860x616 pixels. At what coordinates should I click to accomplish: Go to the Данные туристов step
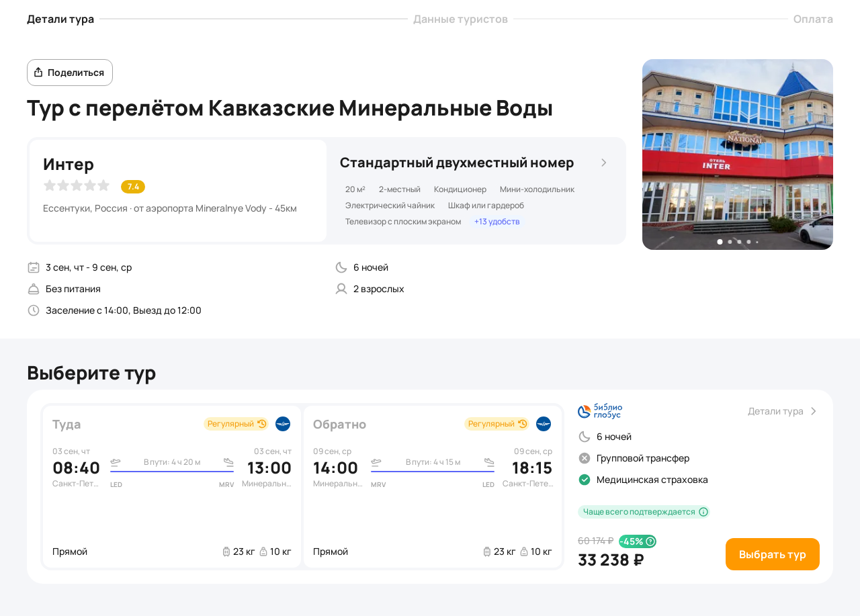tap(460, 19)
